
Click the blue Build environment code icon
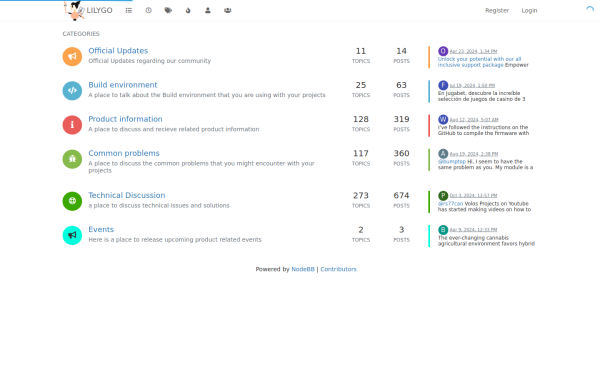tap(72, 91)
